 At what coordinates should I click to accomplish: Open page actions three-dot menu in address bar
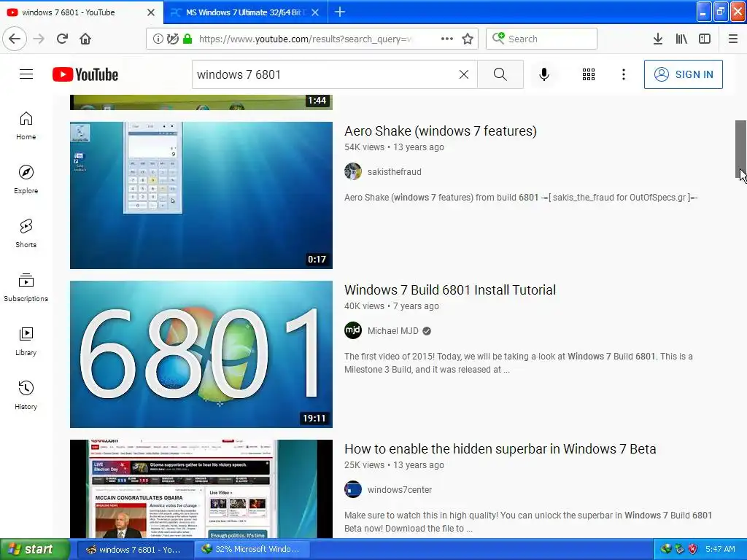[x=447, y=39]
